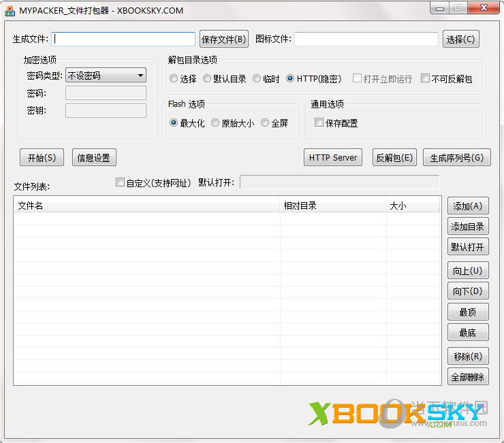Click the 选择(C) icon browse button
Screen dimensions: 504x443
460,39
